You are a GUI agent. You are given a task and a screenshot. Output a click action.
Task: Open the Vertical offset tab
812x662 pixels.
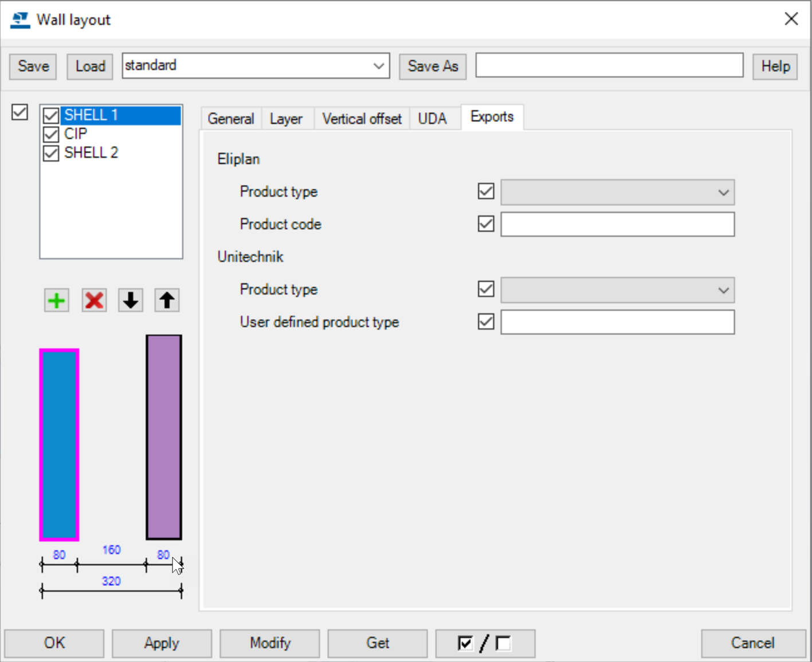point(362,119)
